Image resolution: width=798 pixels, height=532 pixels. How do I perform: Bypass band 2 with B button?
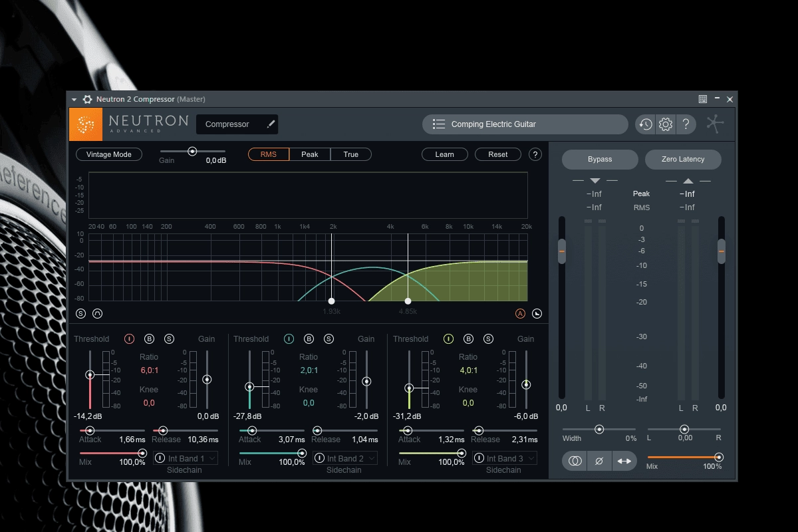point(309,338)
